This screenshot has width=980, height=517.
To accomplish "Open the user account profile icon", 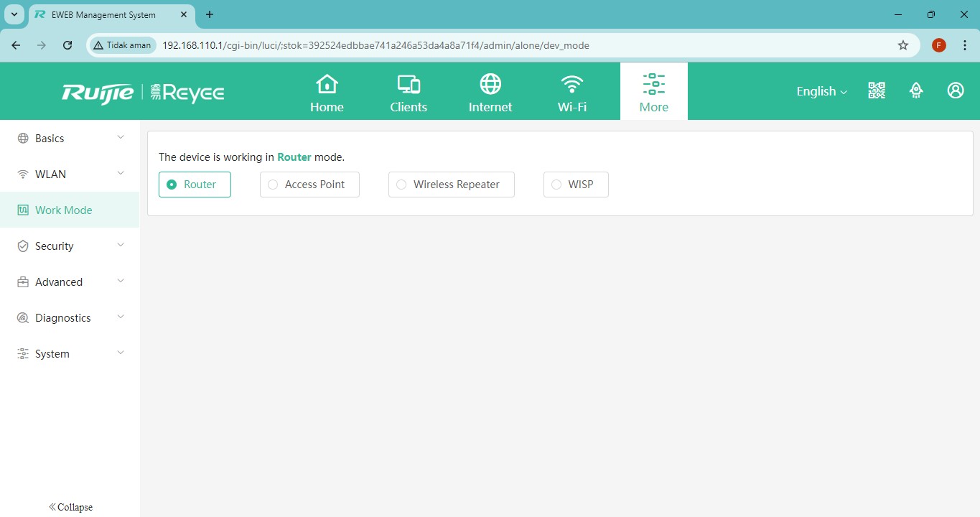I will 956,90.
